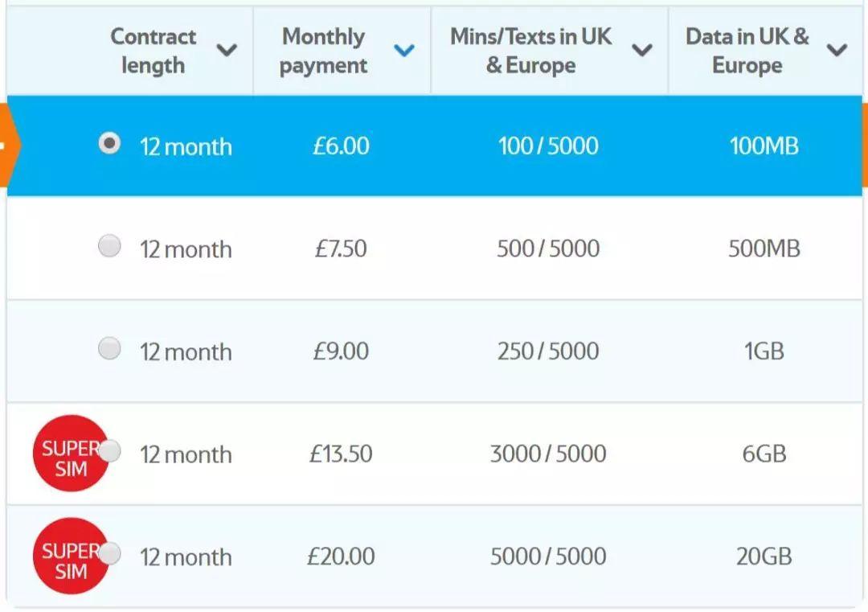868x612 pixels.
Task: Expand the Monthly payment sort chevron
Action: coord(404,51)
